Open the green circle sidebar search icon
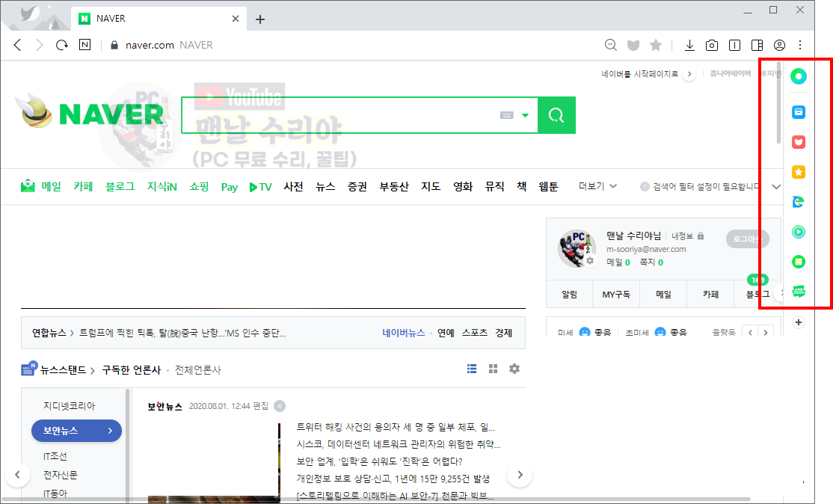The image size is (833, 504). [799, 76]
